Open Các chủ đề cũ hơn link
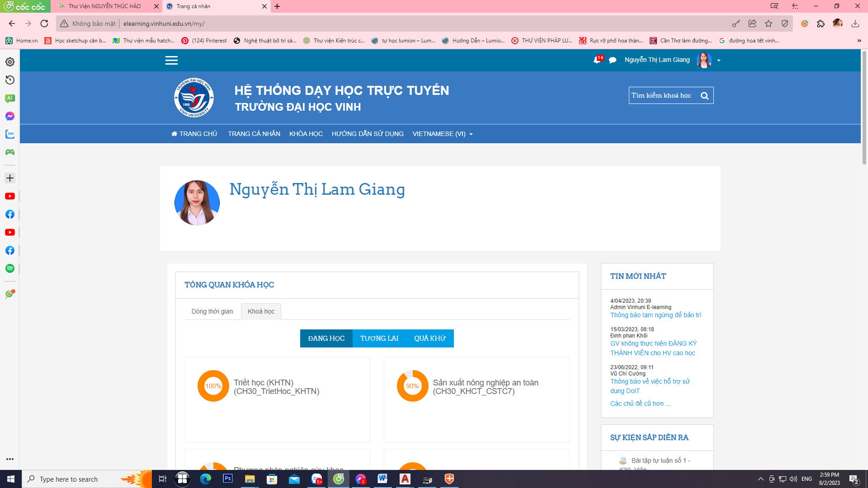Viewport: 868px width, 488px height. (x=640, y=404)
